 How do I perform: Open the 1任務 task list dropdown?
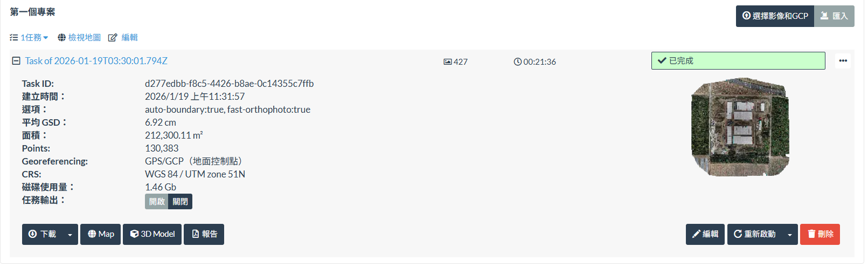29,38
